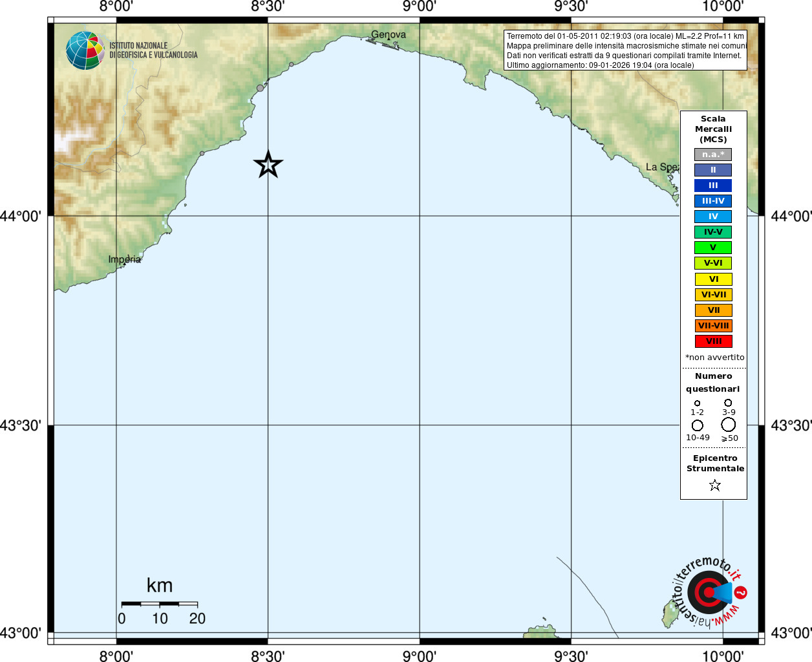Click the '*non avvertito' legend note

pos(714,358)
